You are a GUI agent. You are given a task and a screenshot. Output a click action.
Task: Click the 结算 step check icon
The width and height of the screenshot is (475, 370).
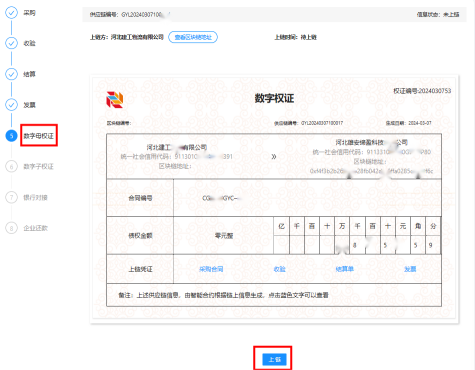click(11, 74)
